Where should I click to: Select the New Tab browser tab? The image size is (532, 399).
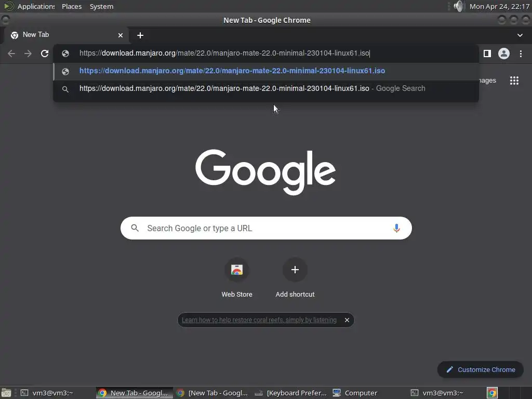tap(66, 35)
